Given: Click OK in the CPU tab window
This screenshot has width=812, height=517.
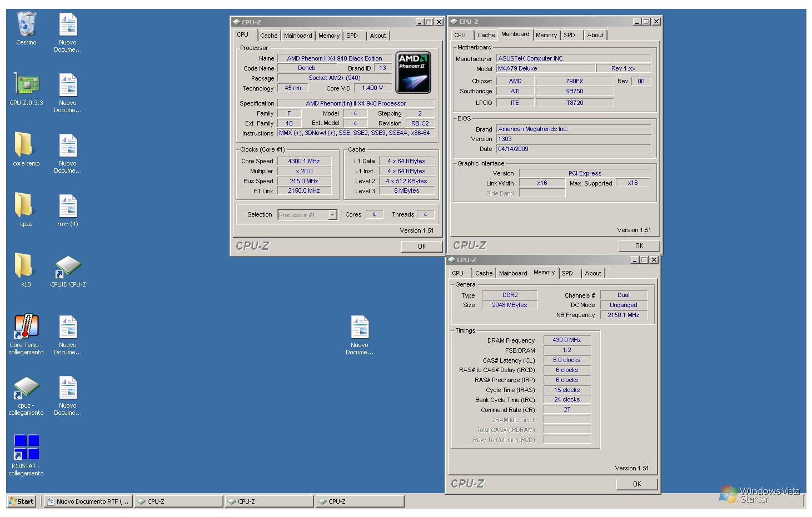Looking at the screenshot, I should [422, 247].
